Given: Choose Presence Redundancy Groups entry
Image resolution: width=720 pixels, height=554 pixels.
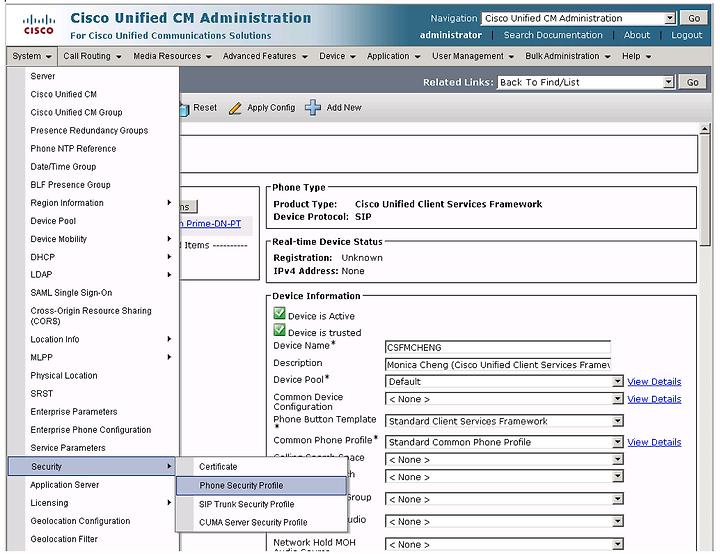Looking at the screenshot, I should click(x=89, y=130).
